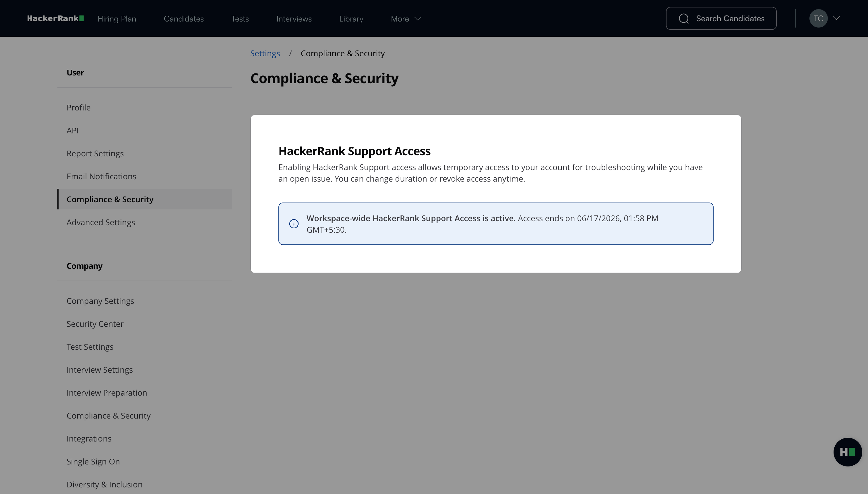
Task: Open Profile settings in the sidebar
Action: point(78,108)
